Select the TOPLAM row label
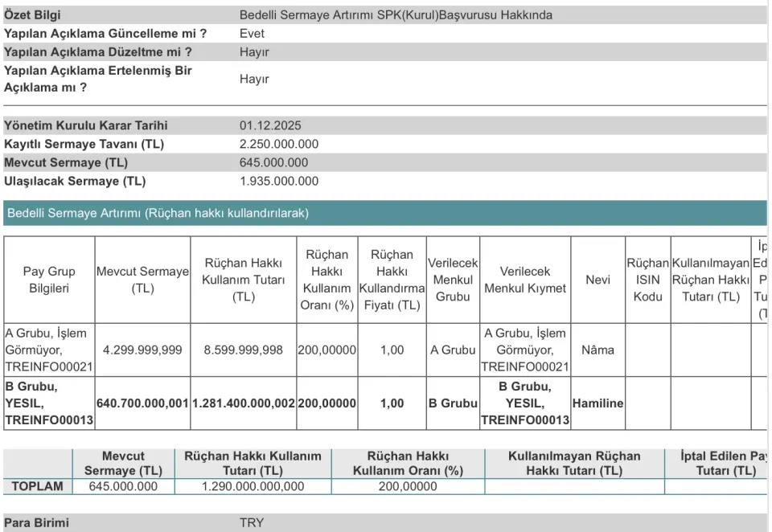The image size is (772, 532). (x=38, y=486)
